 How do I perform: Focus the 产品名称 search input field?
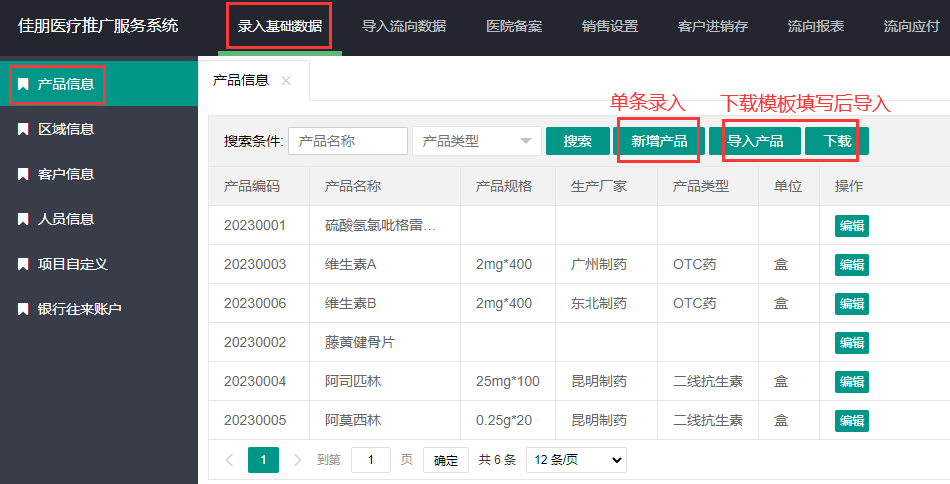(x=348, y=141)
